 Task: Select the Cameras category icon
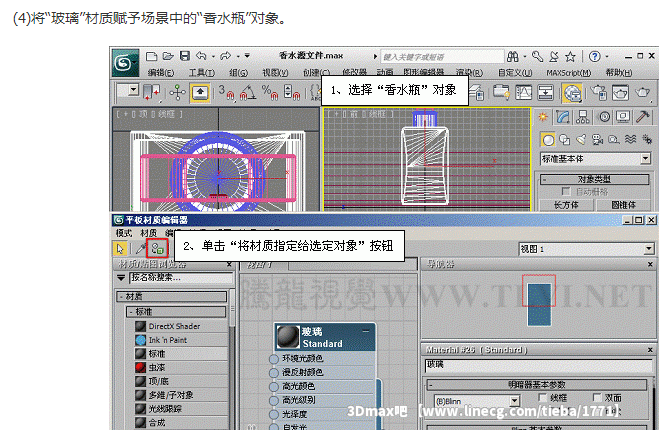(x=597, y=140)
